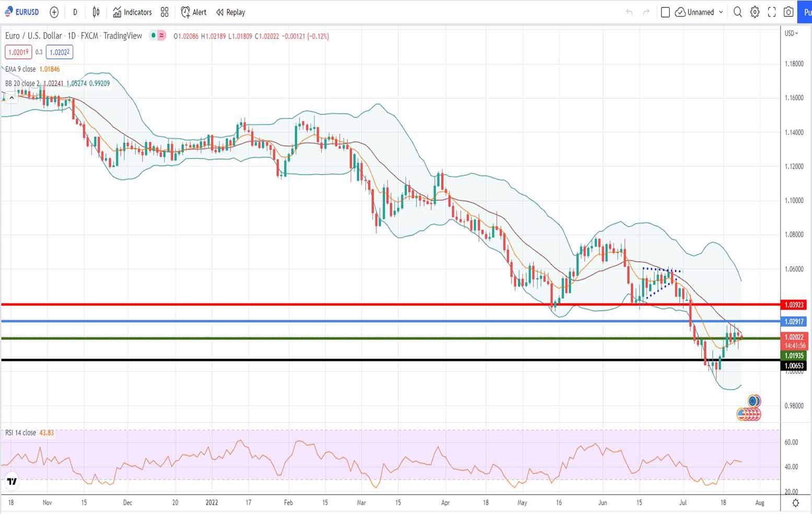Click the plus icon beside EURUSD
The width and height of the screenshot is (812, 514).
[54, 12]
